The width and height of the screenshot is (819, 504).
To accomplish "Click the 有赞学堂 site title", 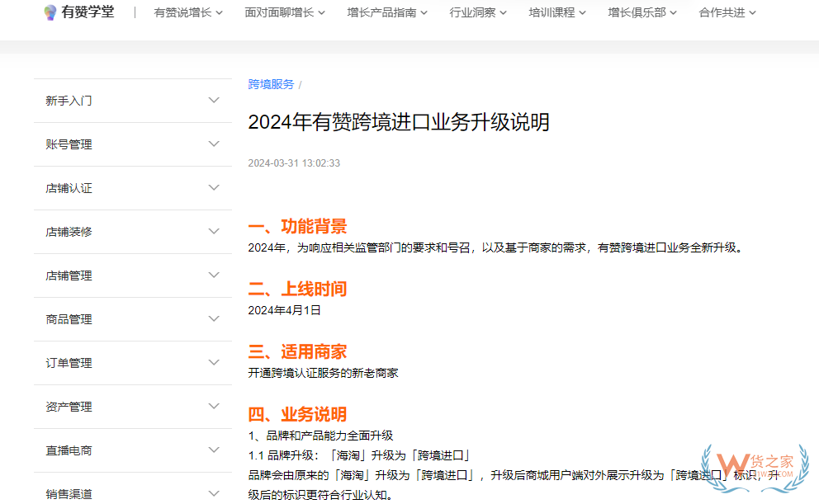I will point(88,12).
